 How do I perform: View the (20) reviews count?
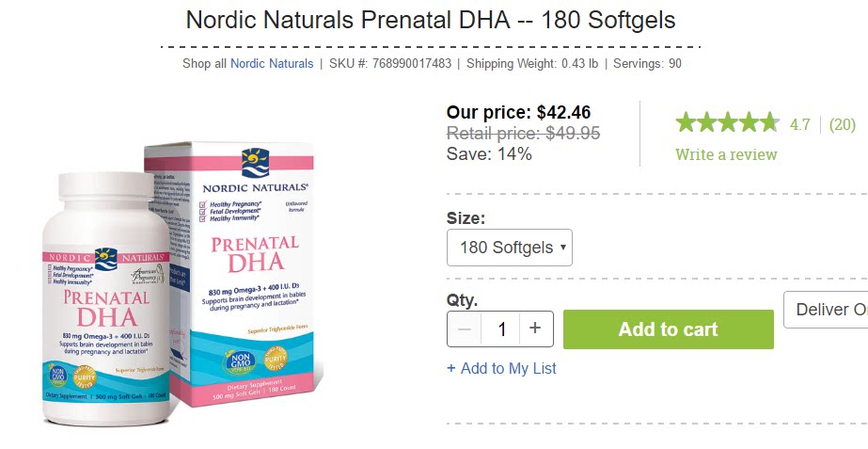pos(843,124)
